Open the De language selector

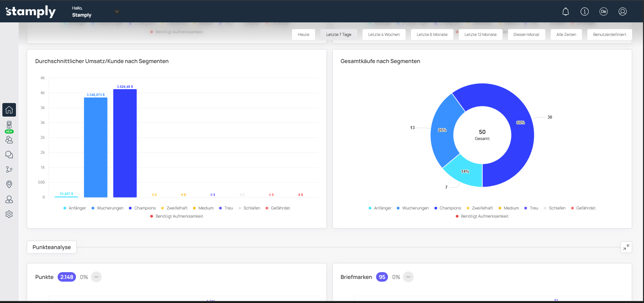603,12
